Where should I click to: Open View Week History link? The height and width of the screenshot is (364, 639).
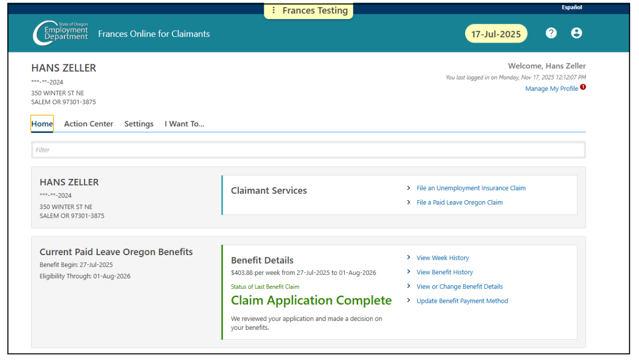[x=442, y=258]
